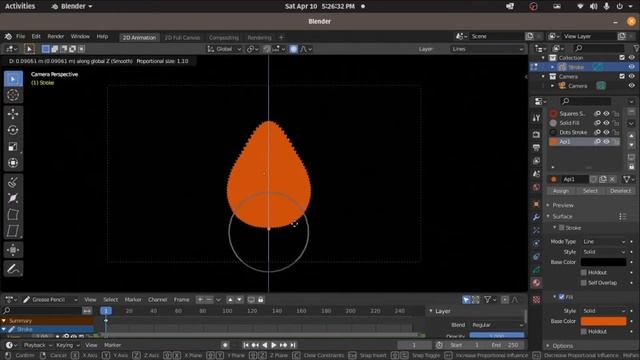
Task: Select the Bend tool icon
Action: click(13, 214)
